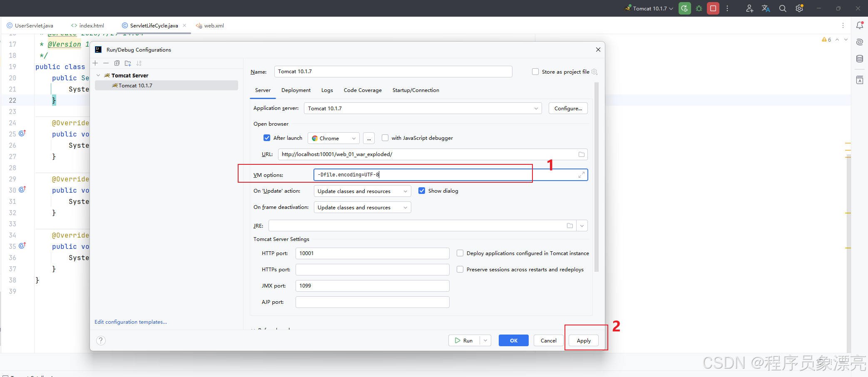Toggle Show dialog checkbox
This screenshot has width=868, height=377.
coord(422,191)
